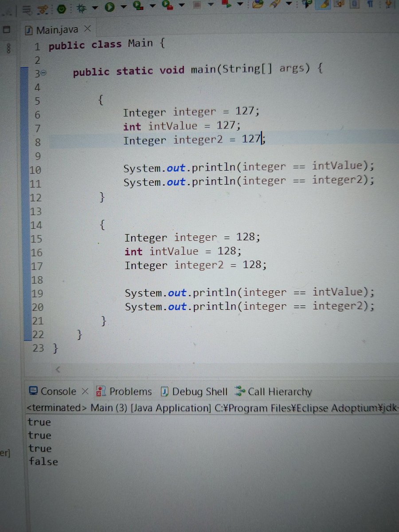Click line 1 'public class Main {'
399x532 pixels.
tap(107, 45)
